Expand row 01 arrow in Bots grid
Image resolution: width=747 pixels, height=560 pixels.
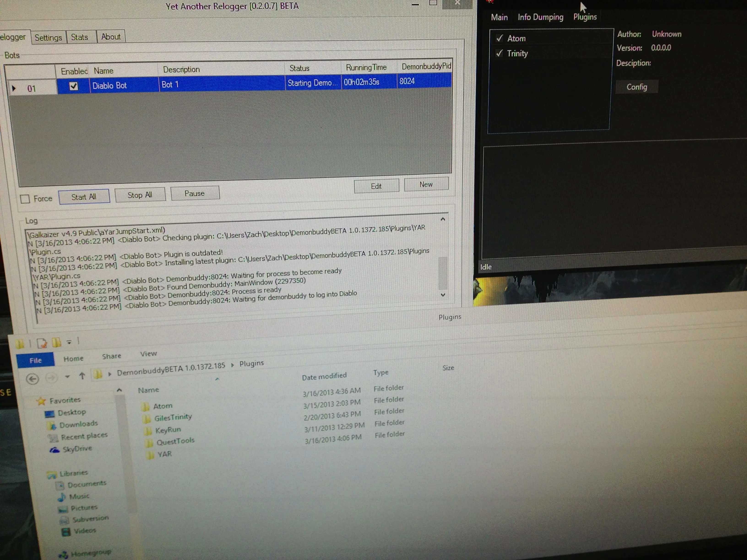click(14, 88)
